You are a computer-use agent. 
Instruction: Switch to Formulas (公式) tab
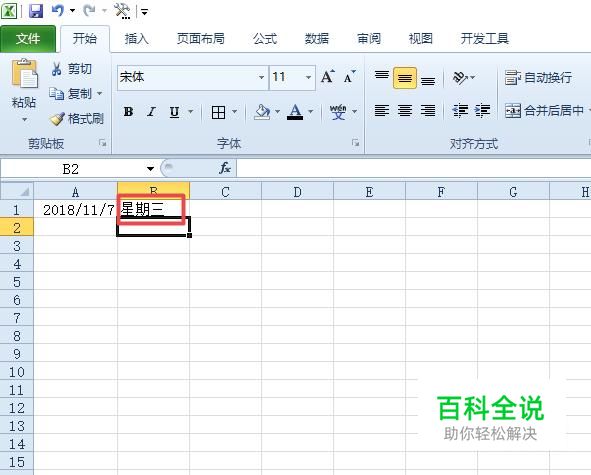click(265, 38)
